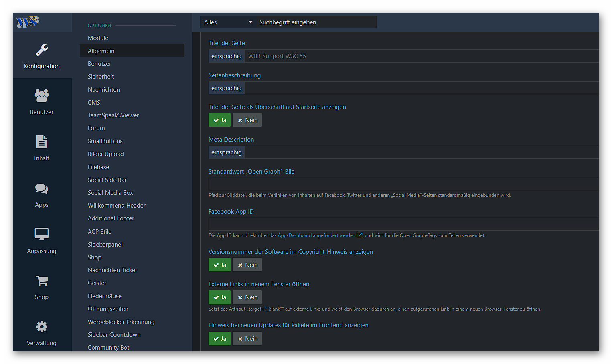Screen dimensions: 612x364
Task: Open the Benutzer section via users icon
Action: pyautogui.click(x=42, y=96)
